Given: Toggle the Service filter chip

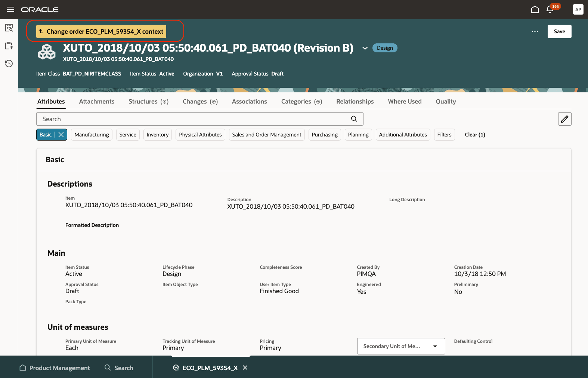Looking at the screenshot, I should pos(128,135).
